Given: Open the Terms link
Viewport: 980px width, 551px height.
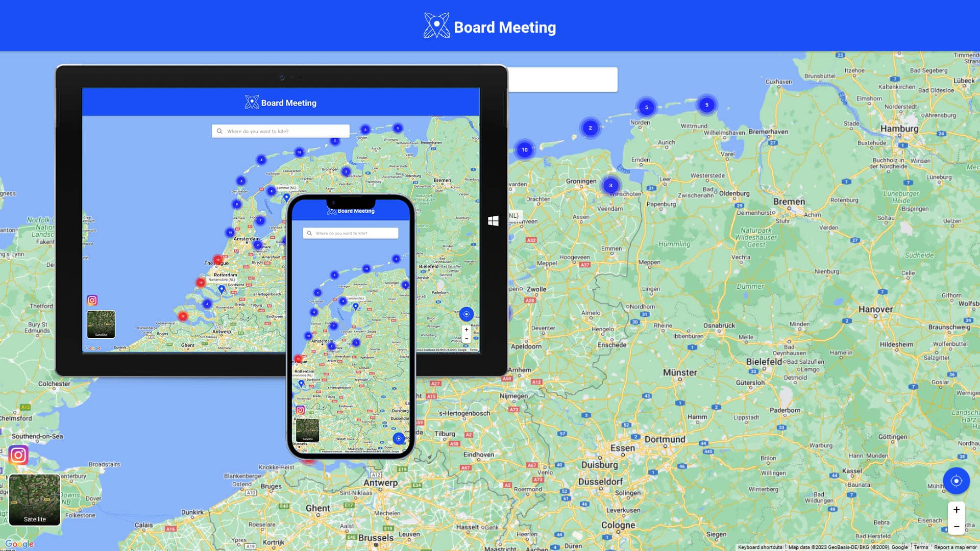Looking at the screenshot, I should [921, 547].
